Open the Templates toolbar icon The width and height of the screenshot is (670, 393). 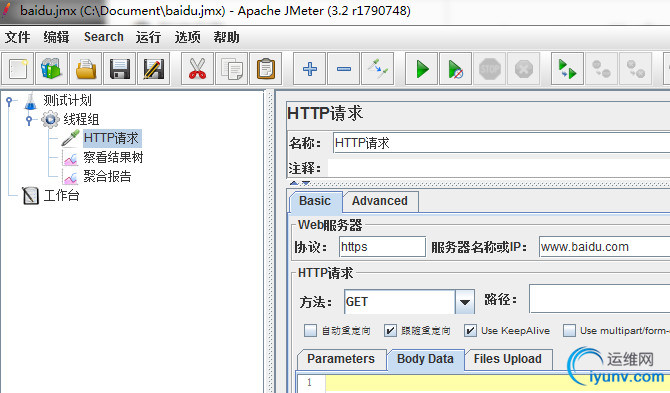point(51,69)
